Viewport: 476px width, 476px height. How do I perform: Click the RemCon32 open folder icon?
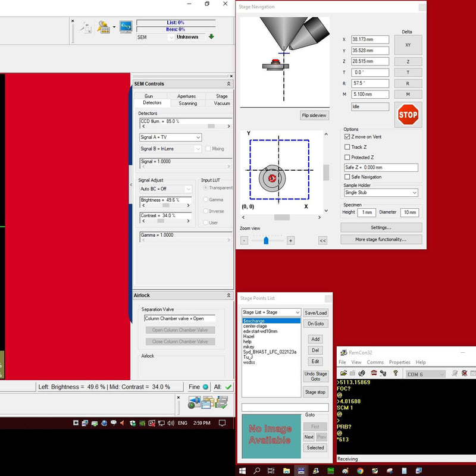[x=343, y=373]
